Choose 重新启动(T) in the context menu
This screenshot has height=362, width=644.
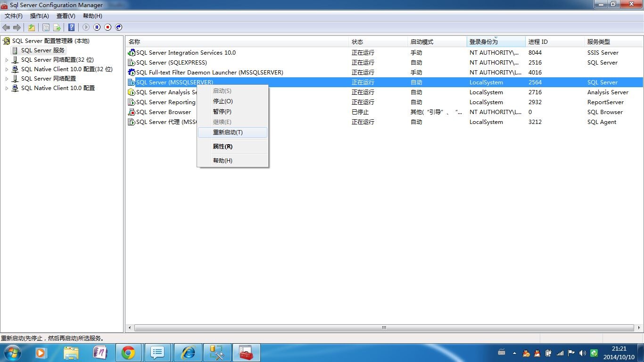[x=232, y=132]
